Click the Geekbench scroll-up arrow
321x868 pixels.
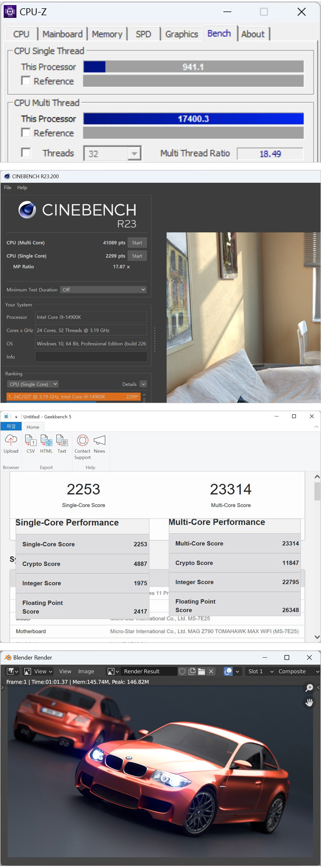(x=317, y=477)
